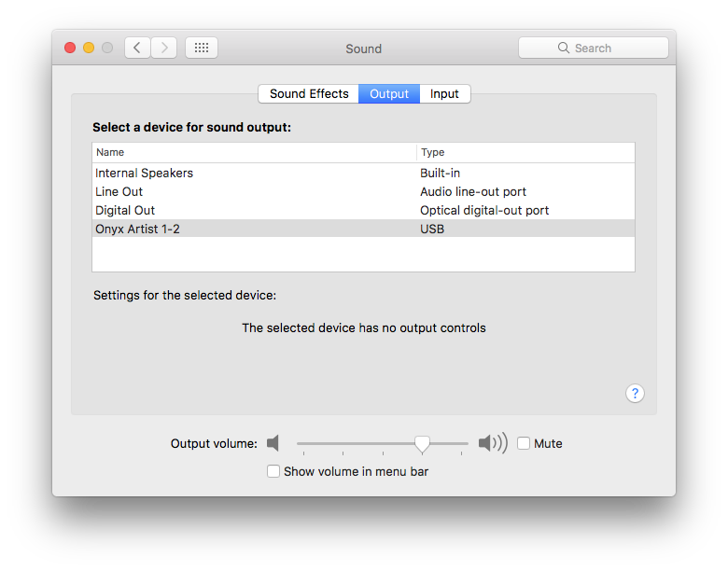Image resolution: width=728 pixels, height=571 pixels.
Task: Select Digital Out device row
Action: (x=125, y=210)
